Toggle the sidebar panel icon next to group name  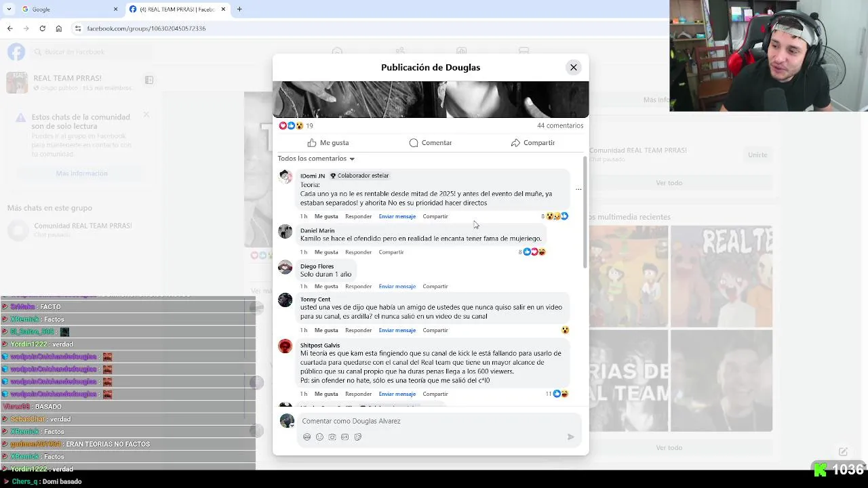click(x=149, y=80)
